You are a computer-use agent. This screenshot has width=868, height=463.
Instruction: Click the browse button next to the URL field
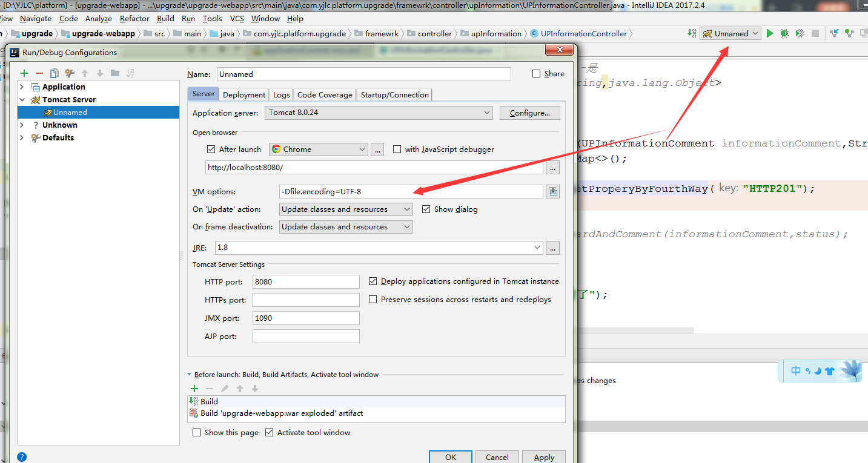pos(552,168)
